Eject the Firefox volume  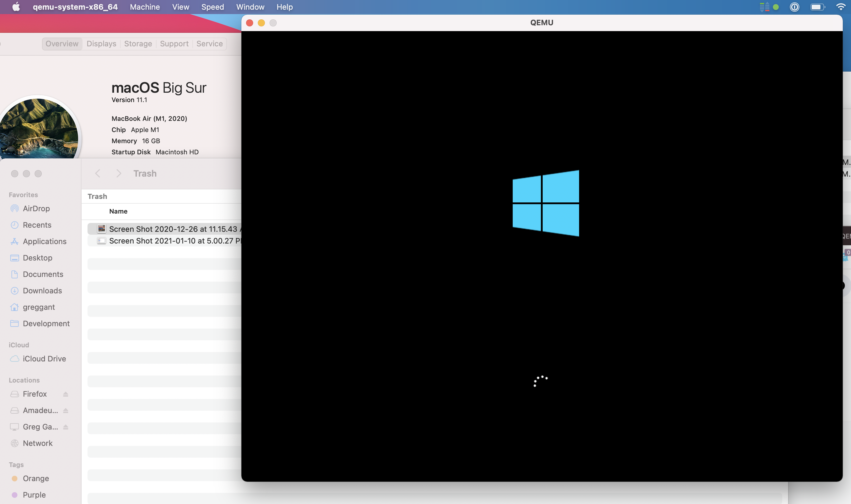tap(65, 394)
